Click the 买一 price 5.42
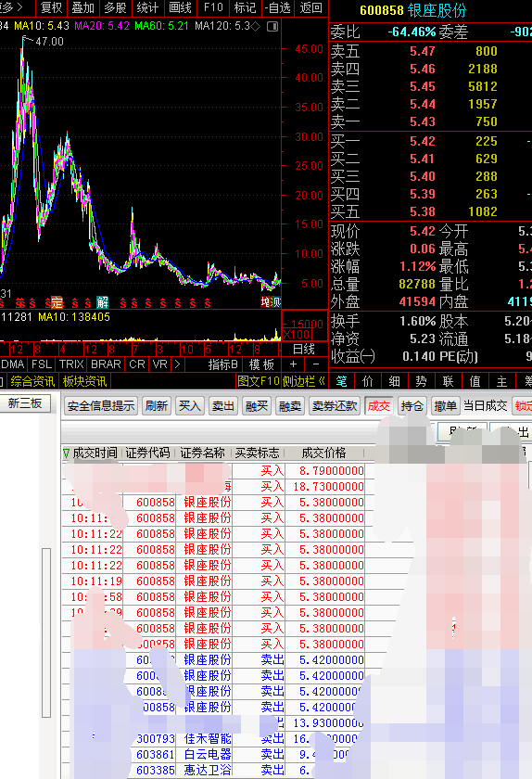The width and height of the screenshot is (532, 779). [x=423, y=141]
